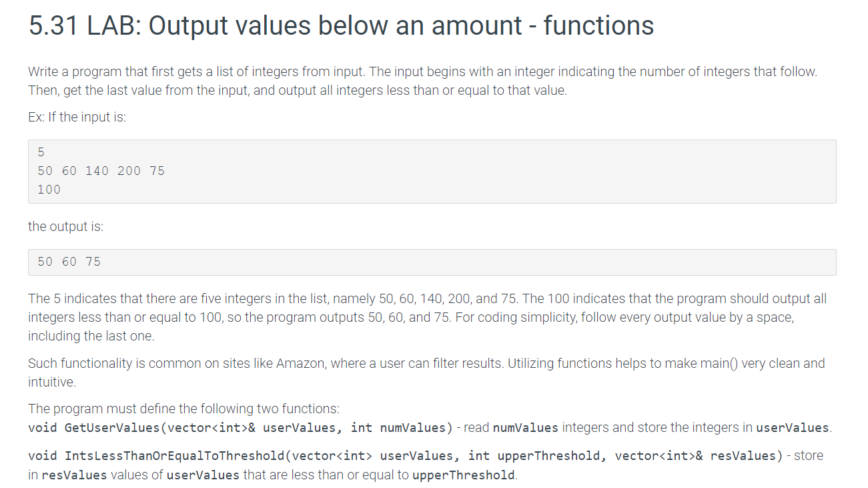
Task: Click bold "userValues" ending the GetUserValues line
Action: (793, 427)
